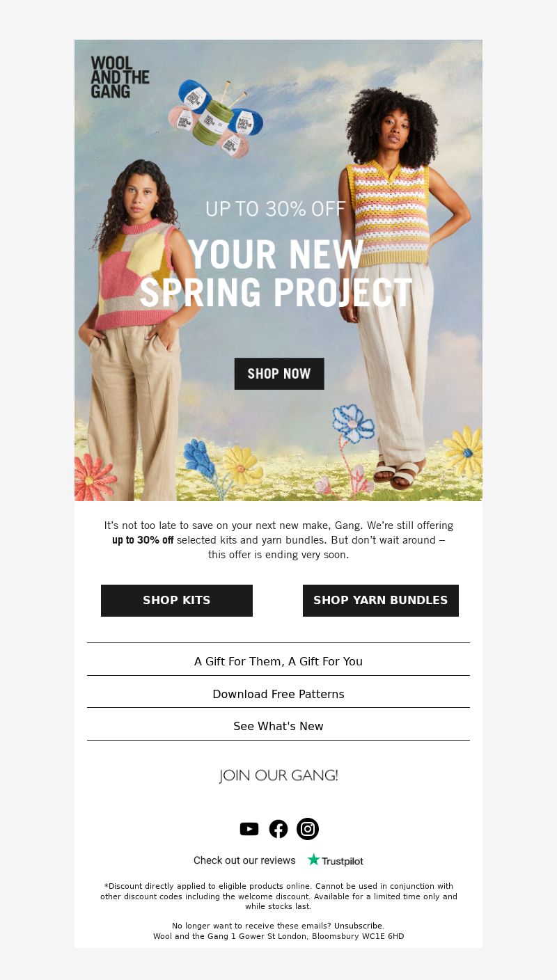The width and height of the screenshot is (557, 980).
Task: Click the Wool and the Gang logo
Action: [120, 77]
